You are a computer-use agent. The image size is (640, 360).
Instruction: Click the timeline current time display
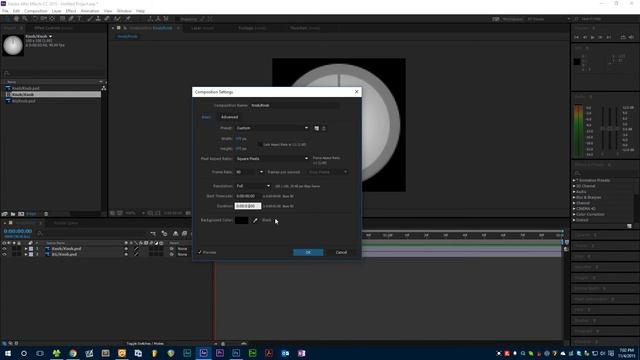click(x=18, y=231)
